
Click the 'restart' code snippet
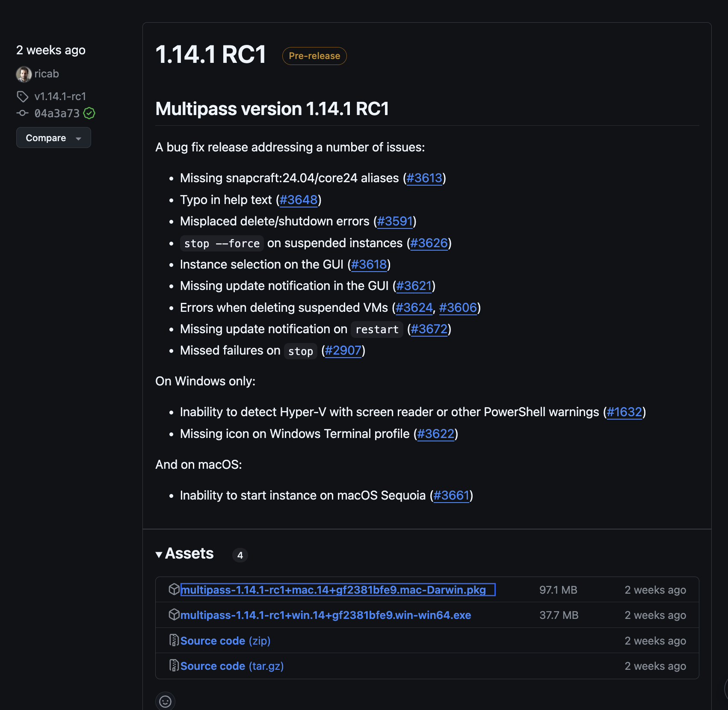pos(377,329)
